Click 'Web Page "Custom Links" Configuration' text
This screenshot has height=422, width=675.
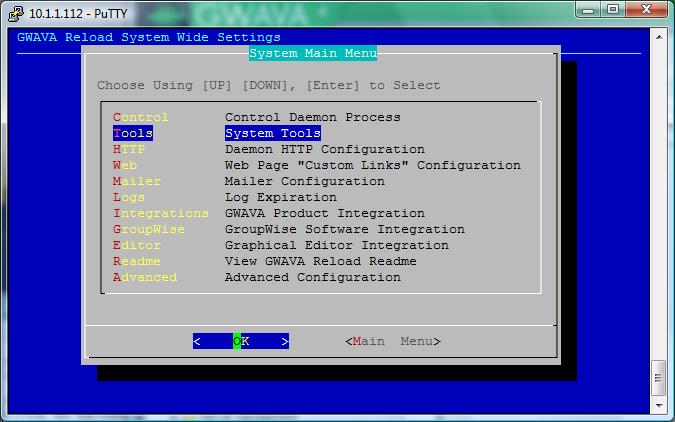(373, 165)
